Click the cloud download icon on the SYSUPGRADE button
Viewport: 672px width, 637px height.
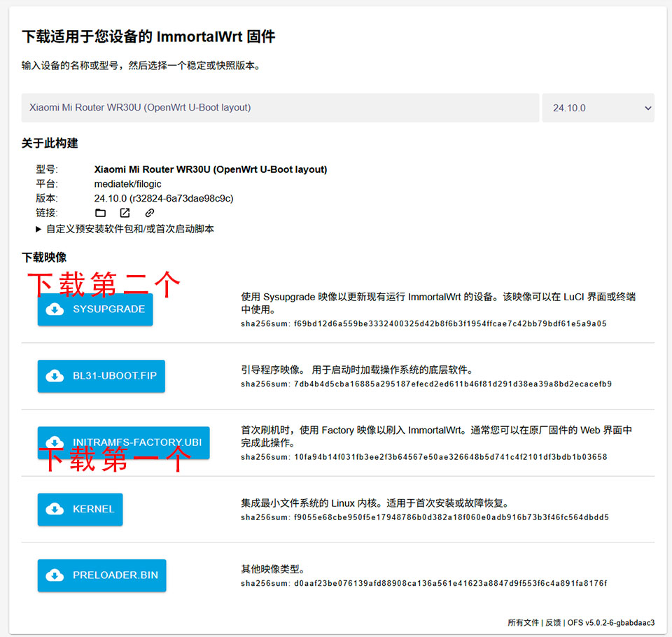tap(55, 309)
